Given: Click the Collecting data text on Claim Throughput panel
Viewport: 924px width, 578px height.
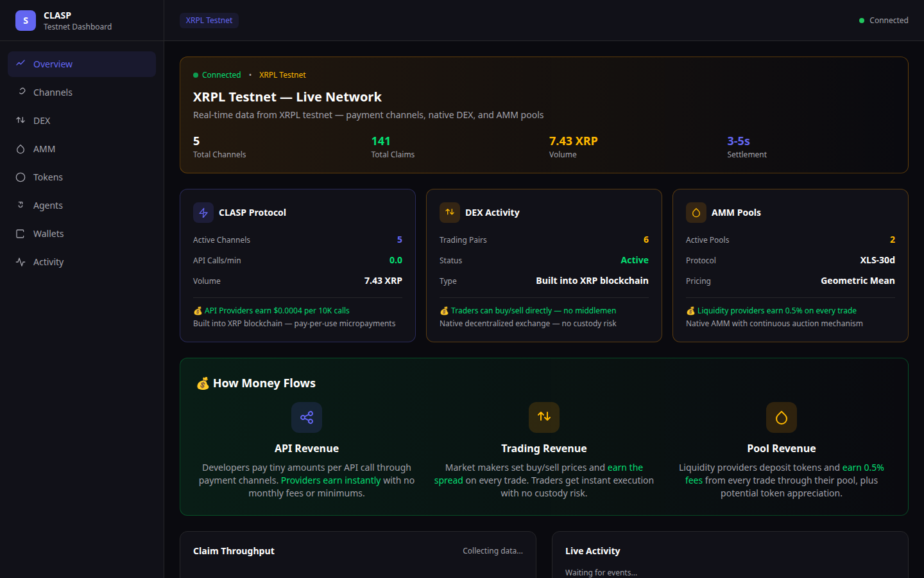Looking at the screenshot, I should point(493,550).
